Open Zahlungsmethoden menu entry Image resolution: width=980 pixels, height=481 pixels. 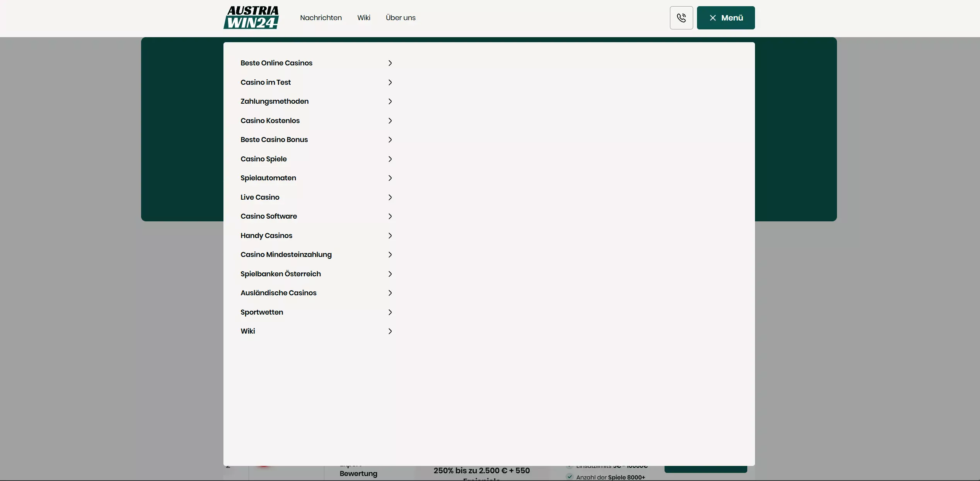pyautogui.click(x=274, y=101)
